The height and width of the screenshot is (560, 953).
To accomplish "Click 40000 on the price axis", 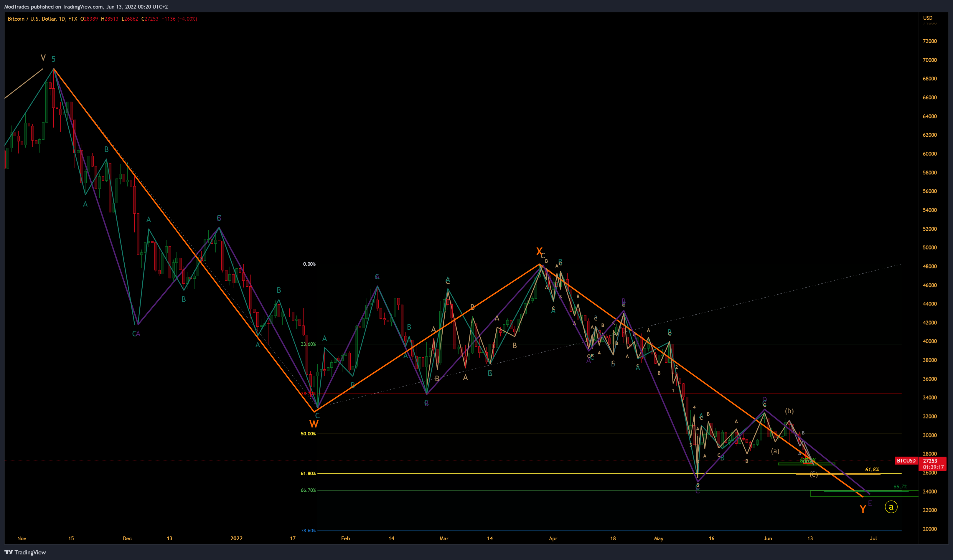I will tap(929, 341).
